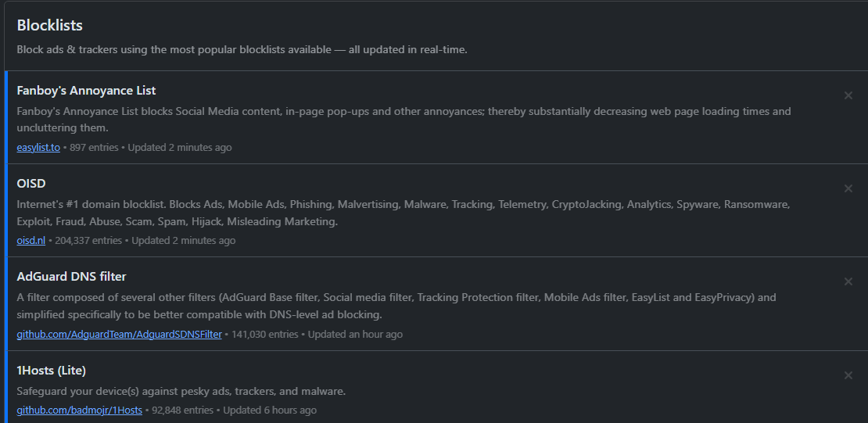Click the OISD description text

404,213
